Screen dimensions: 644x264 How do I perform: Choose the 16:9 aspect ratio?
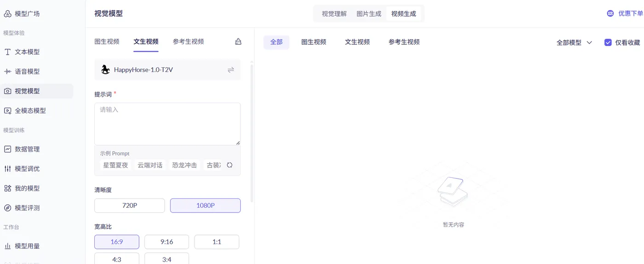tap(117, 242)
